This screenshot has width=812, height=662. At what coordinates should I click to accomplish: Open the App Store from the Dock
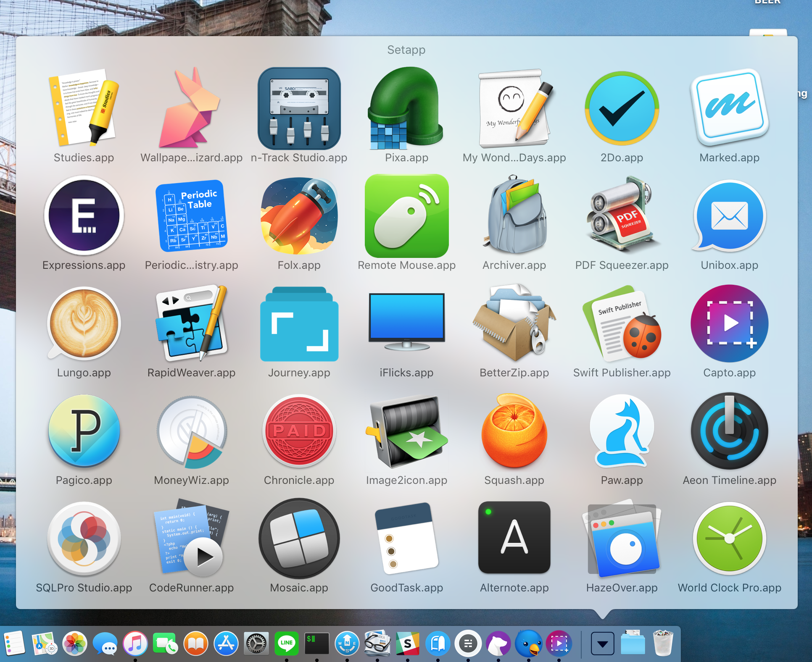coord(226,644)
